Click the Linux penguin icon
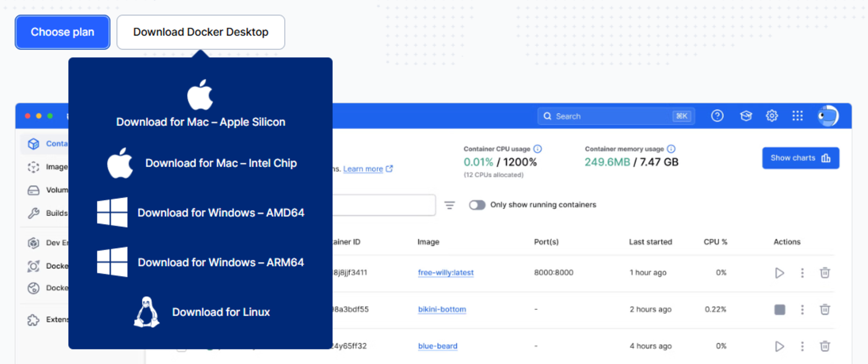The image size is (868, 364). coord(146,312)
